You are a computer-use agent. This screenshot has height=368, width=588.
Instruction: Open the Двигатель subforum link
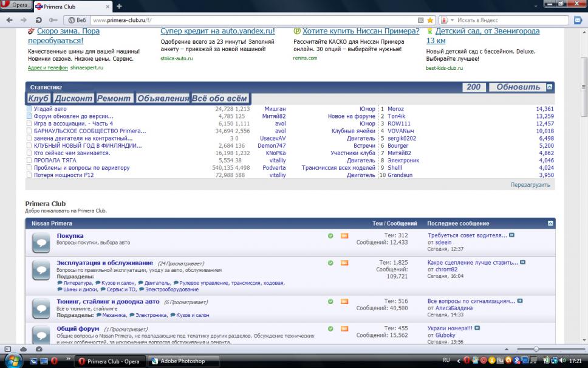pos(157,283)
